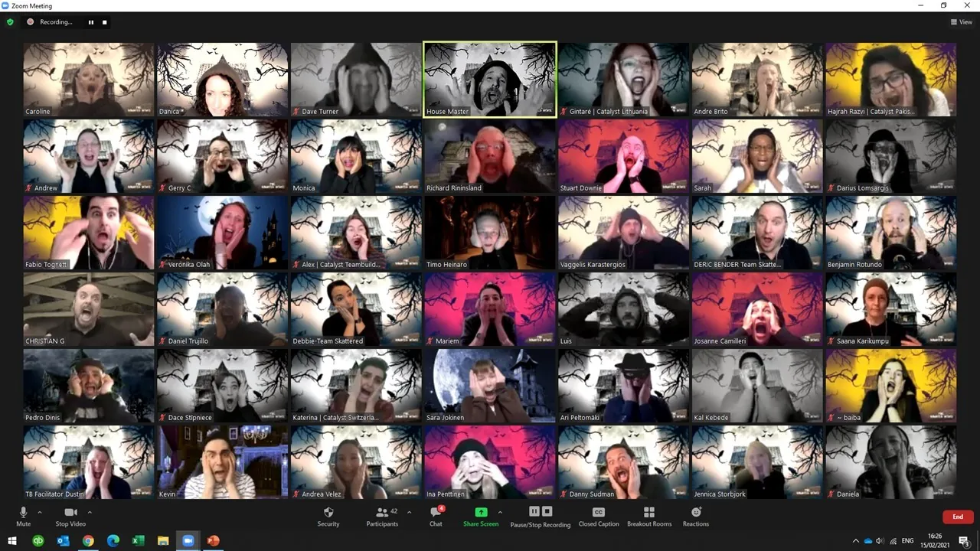Screen dimensions: 980x551
Task: Mute the microphone
Action: (23, 517)
